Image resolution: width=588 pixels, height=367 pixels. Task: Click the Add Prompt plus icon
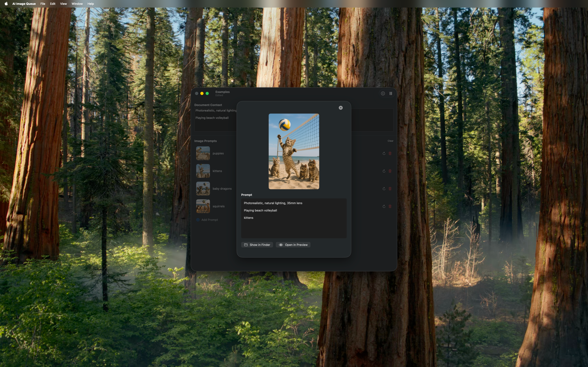pyautogui.click(x=198, y=220)
